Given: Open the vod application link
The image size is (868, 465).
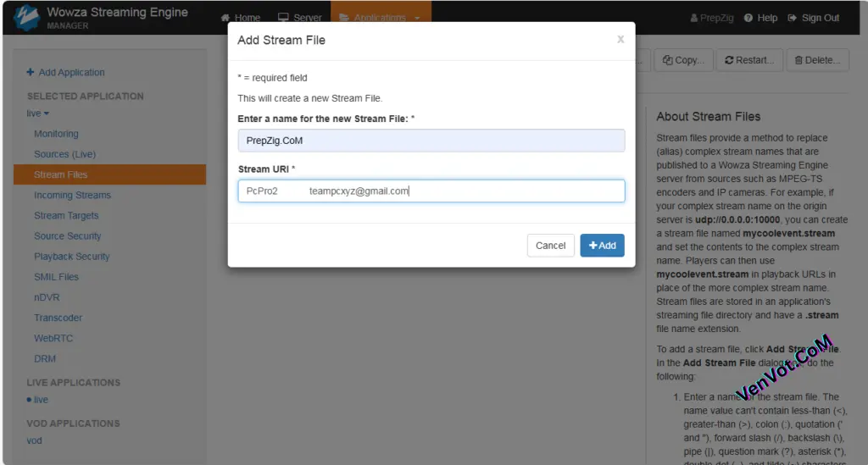Looking at the screenshot, I should point(34,440).
